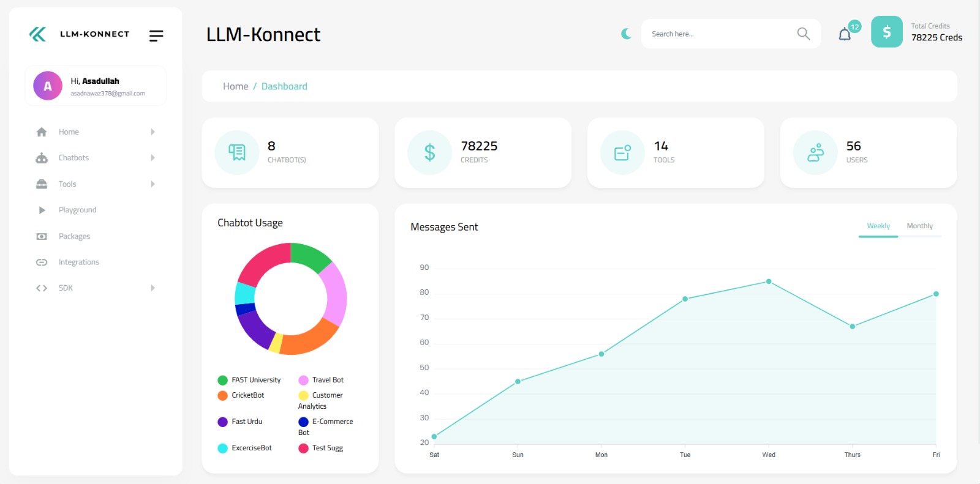Expand the Chatbots submenu arrow

(153, 158)
